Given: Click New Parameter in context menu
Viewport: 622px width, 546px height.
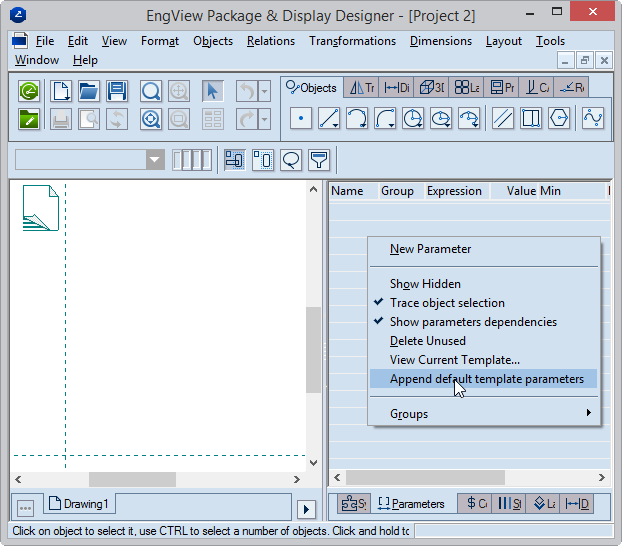Looking at the screenshot, I should [430, 249].
